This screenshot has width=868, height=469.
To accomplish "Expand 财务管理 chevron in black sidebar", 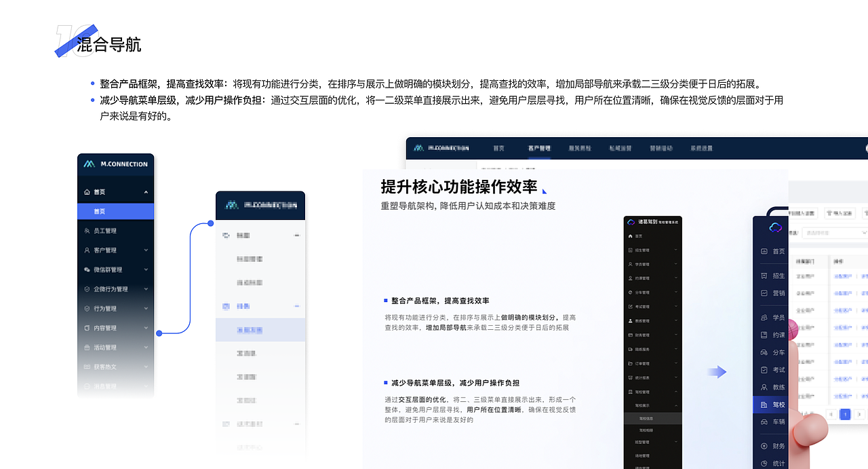I will tap(676, 335).
